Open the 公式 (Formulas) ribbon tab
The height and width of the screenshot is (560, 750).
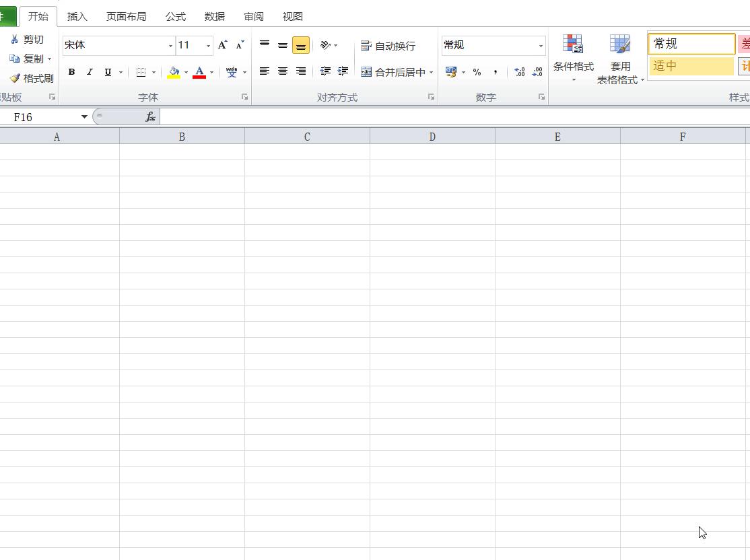[x=175, y=16]
